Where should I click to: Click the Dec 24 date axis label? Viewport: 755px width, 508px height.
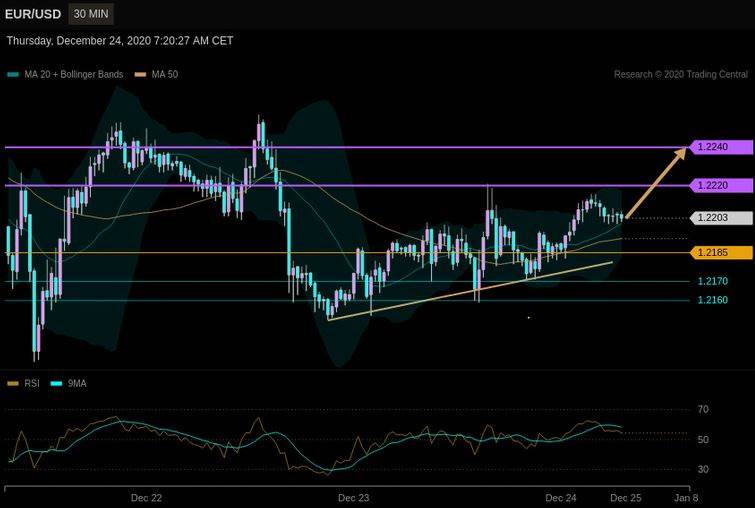click(560, 498)
